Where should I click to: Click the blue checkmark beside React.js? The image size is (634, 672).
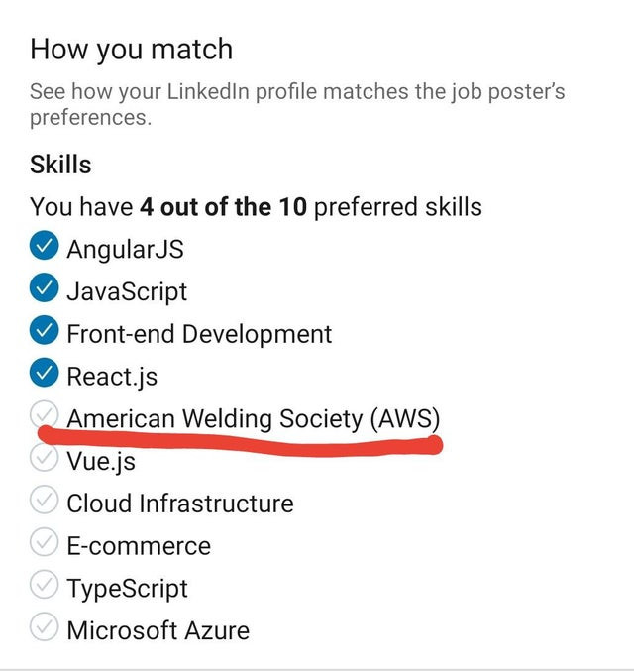(x=45, y=372)
